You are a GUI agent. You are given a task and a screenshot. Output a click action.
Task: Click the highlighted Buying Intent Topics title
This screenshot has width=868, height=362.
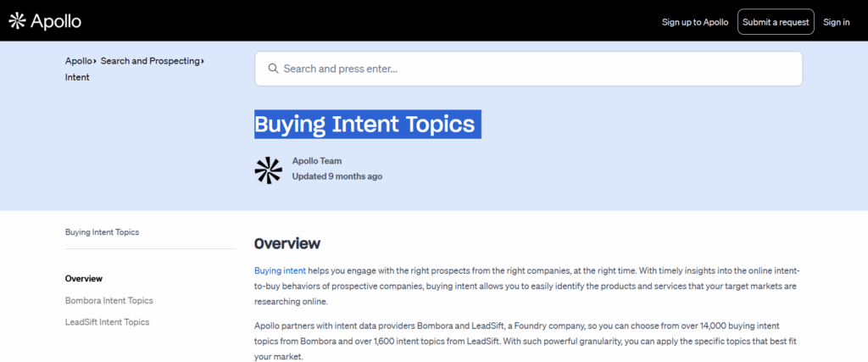tap(365, 125)
